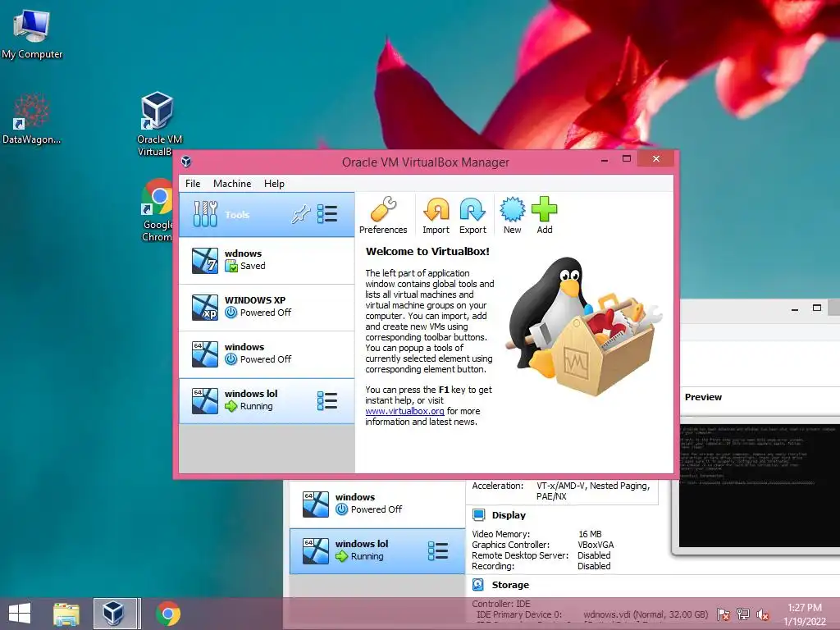Click the green Add machine icon
This screenshot has height=630, width=840.
coord(545,216)
